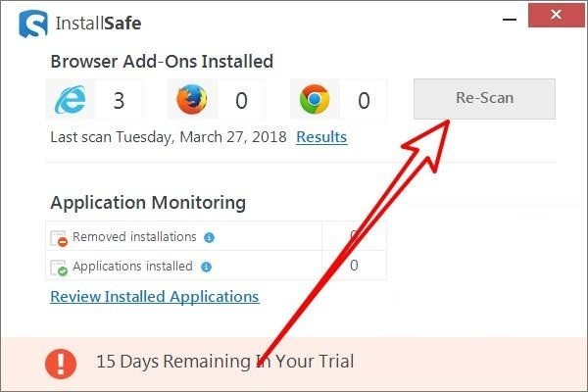Click the Applications installed row icon

click(59, 267)
